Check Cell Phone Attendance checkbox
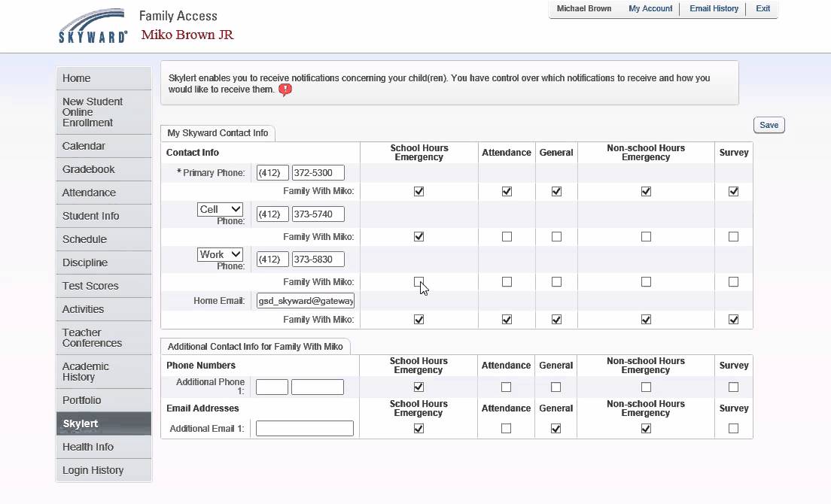Screen dimensions: 831x504 coord(507,237)
